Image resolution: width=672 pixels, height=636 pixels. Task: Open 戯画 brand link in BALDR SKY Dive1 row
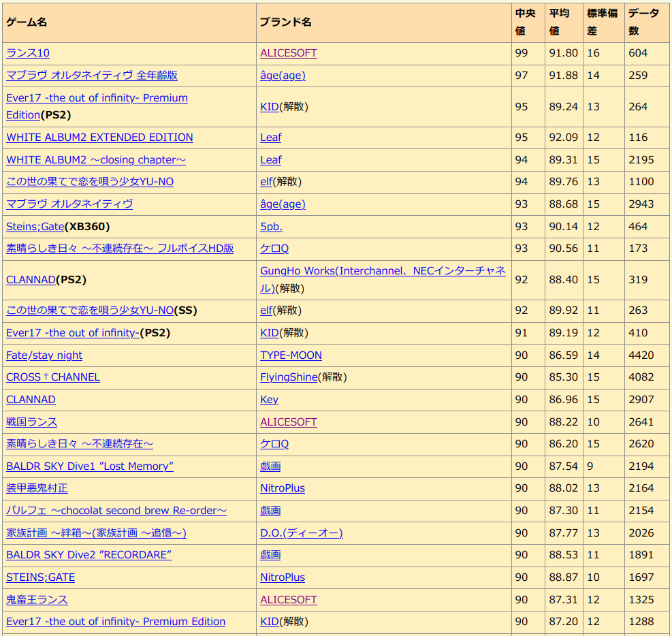click(x=270, y=466)
